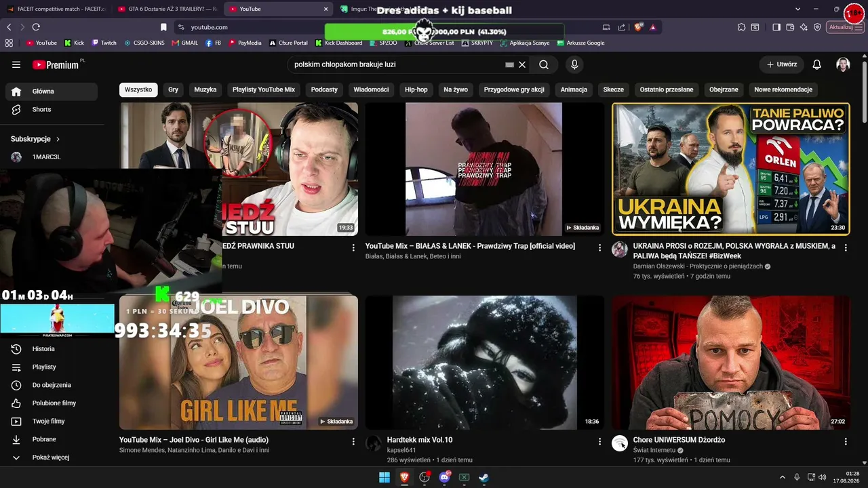Open the Brave Wallet toolbar icon
The height and width of the screenshot is (488, 868).
point(790,27)
